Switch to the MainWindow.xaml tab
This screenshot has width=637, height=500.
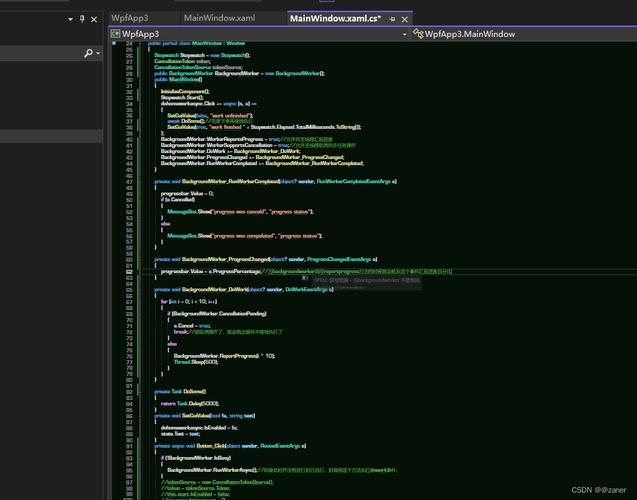(219, 18)
